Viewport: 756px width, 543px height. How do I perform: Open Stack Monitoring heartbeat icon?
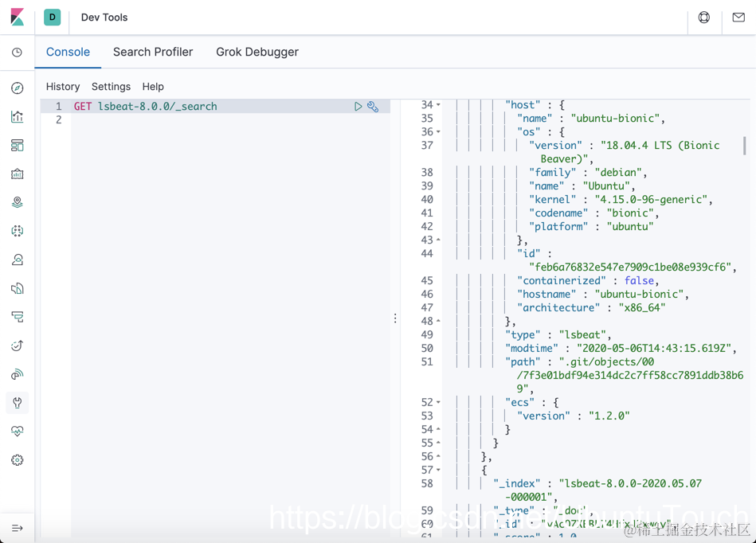[17, 432]
